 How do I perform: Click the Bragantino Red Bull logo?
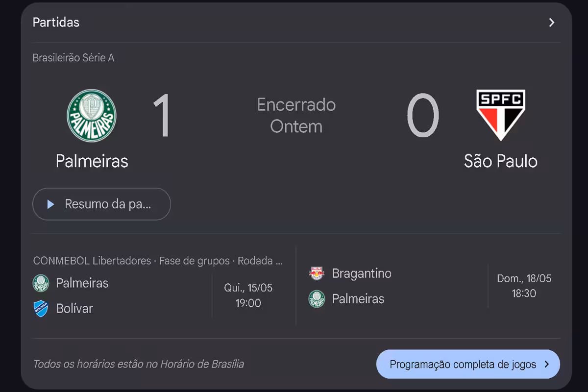317,273
